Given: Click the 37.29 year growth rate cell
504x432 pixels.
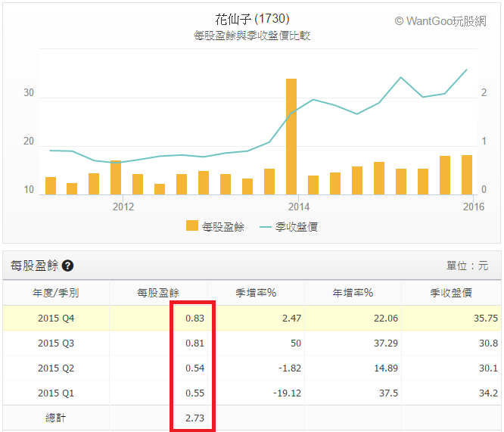Looking at the screenshot, I should point(386,343).
